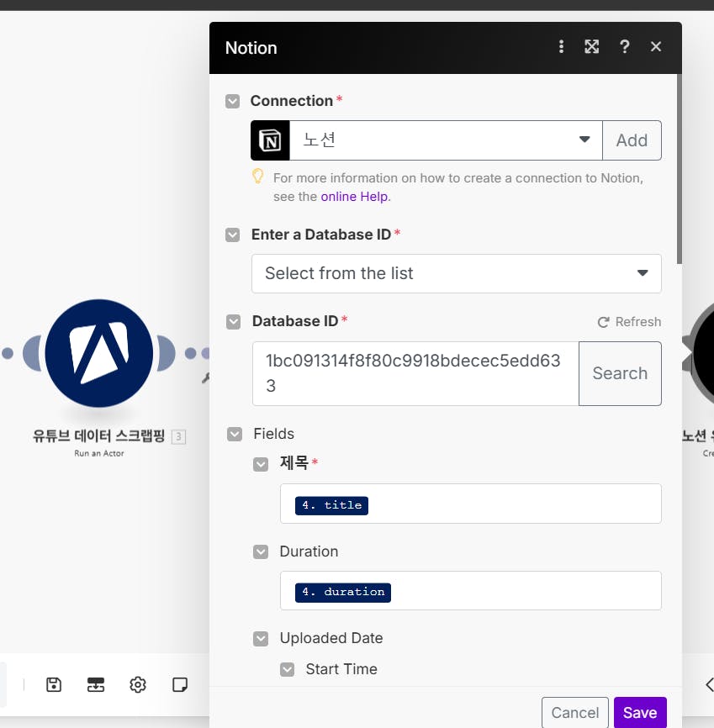The width and height of the screenshot is (714, 728).
Task: Click the import/export blueprint icon
Action: click(x=96, y=684)
